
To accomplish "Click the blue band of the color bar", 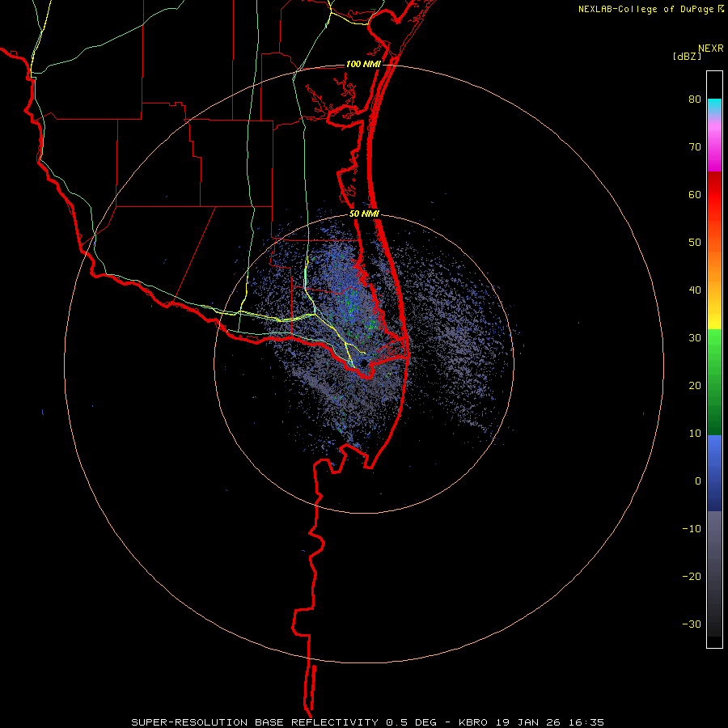I will pos(714,473).
